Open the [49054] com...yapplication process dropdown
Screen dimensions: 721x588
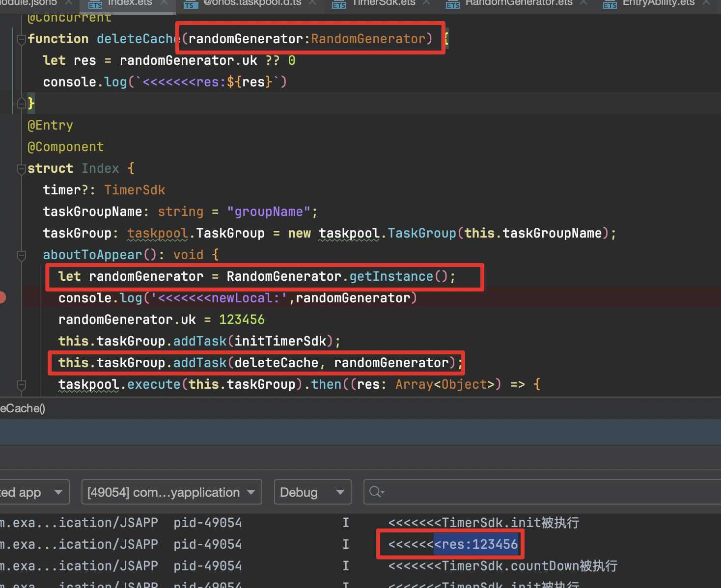point(171,492)
